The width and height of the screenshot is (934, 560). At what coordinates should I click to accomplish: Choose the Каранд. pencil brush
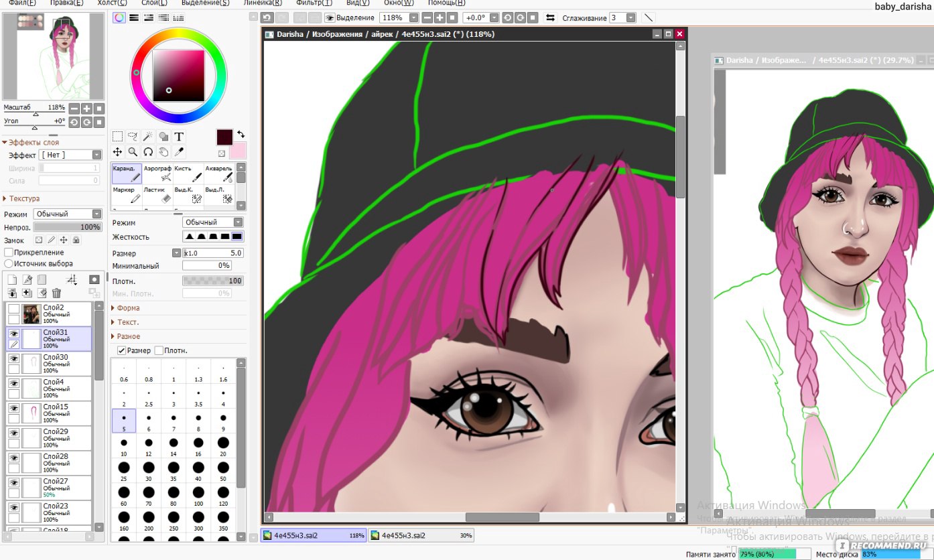(x=127, y=173)
